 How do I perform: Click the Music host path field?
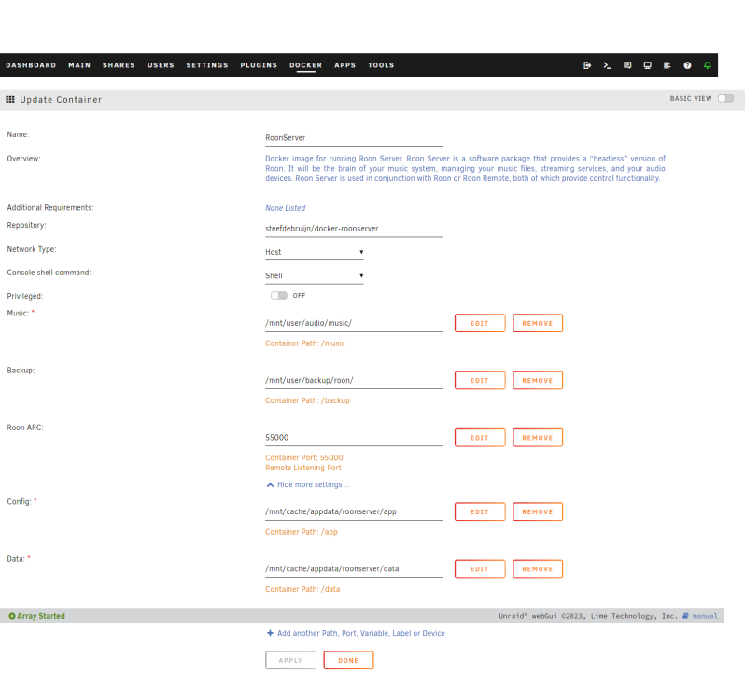[x=354, y=323]
